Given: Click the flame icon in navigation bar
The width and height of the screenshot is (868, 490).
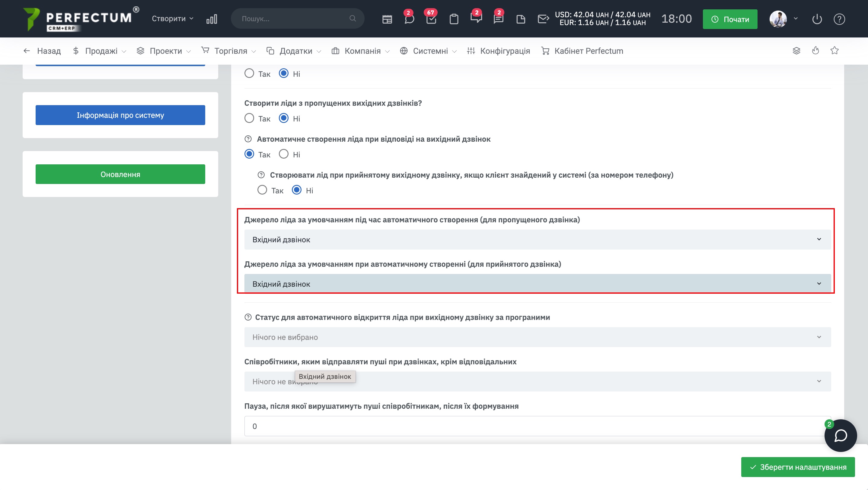Looking at the screenshot, I should (815, 50).
